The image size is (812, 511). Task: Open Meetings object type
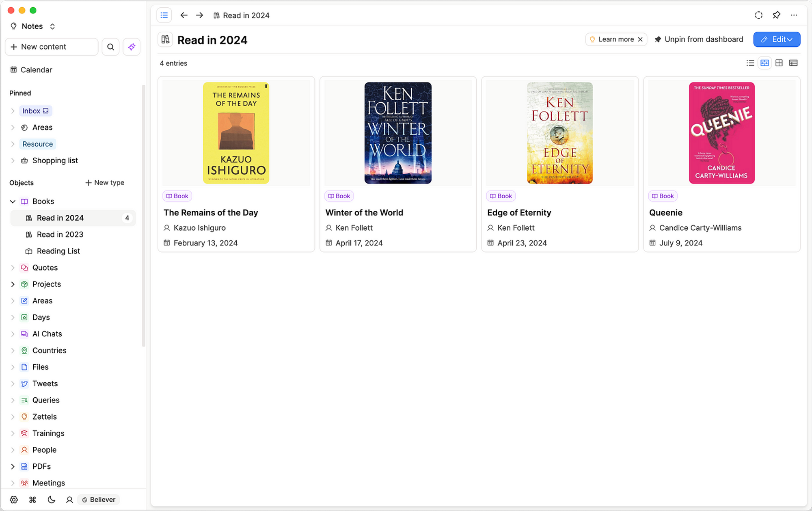49,483
